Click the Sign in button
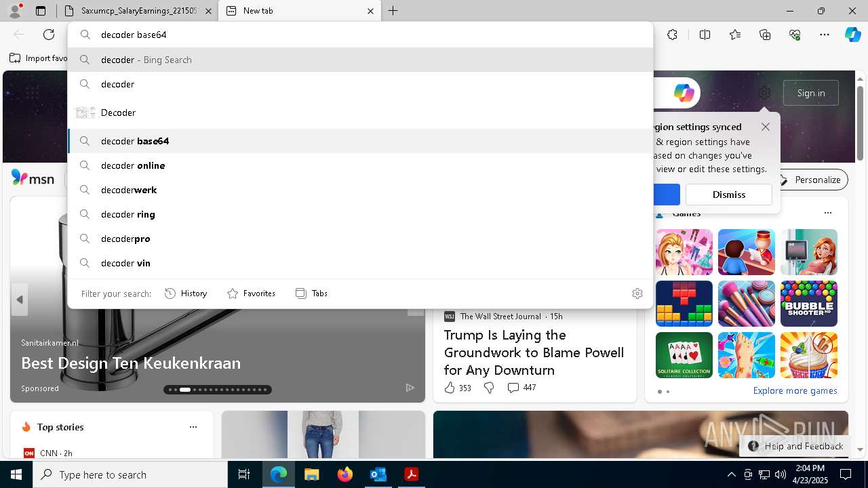The width and height of the screenshot is (868, 488). pos(811,93)
